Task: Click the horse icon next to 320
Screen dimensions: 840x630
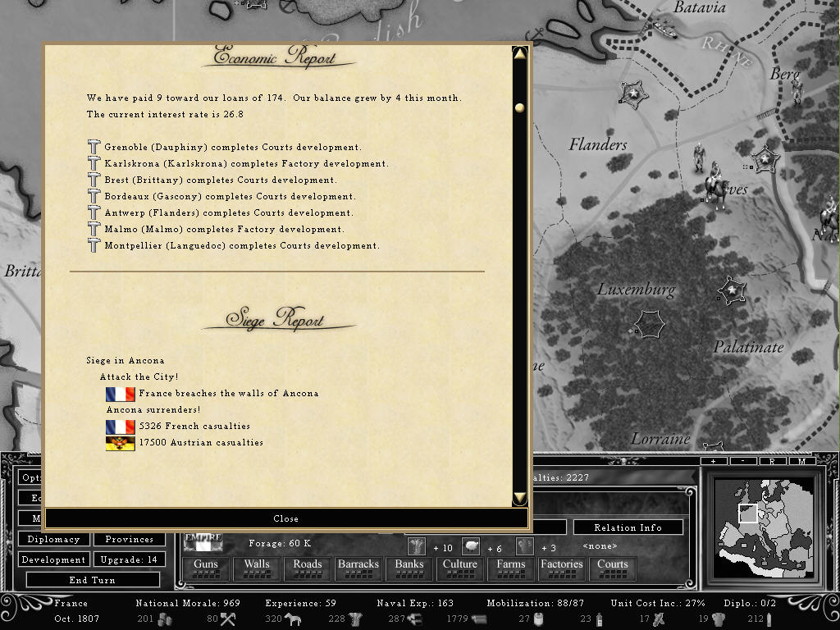Action: 293,619
